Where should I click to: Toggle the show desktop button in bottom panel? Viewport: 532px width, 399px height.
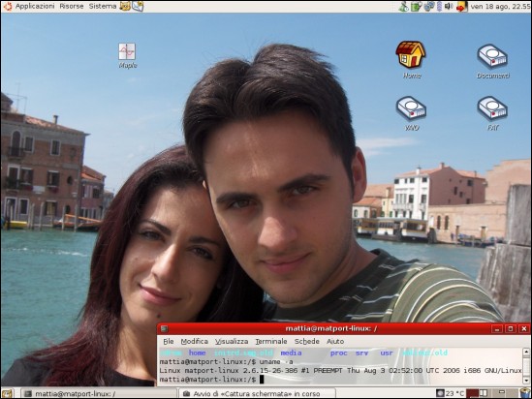click(7, 393)
